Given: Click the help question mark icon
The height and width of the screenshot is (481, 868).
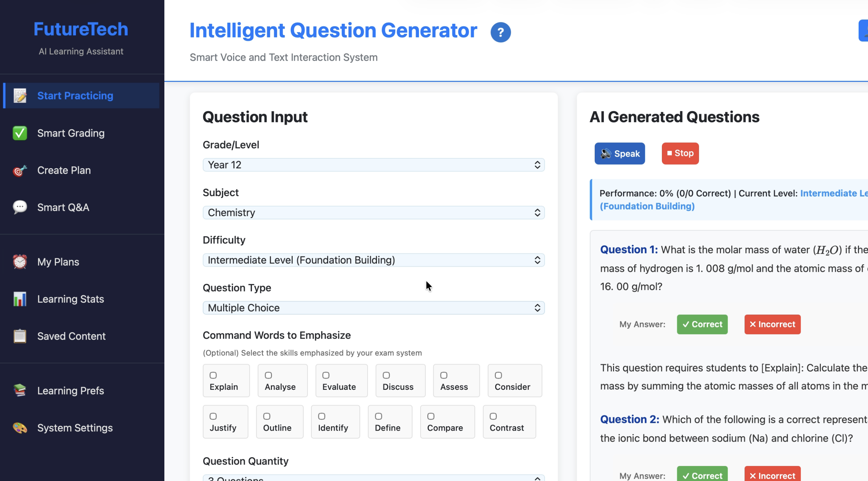Looking at the screenshot, I should click(500, 32).
